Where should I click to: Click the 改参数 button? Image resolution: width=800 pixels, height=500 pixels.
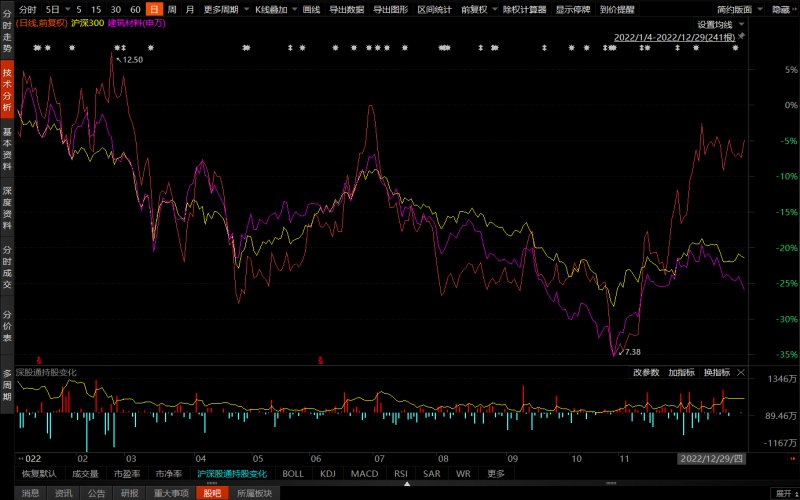646,372
